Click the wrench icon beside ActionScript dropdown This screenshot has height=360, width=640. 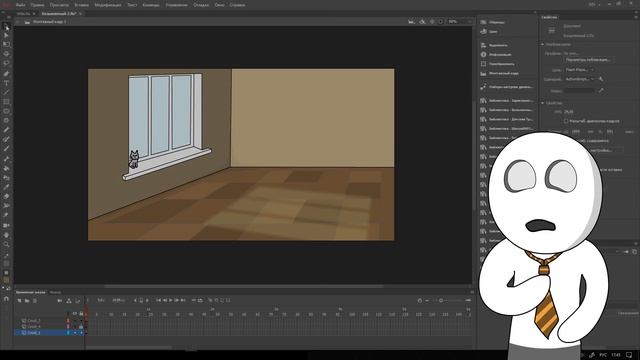601,79
